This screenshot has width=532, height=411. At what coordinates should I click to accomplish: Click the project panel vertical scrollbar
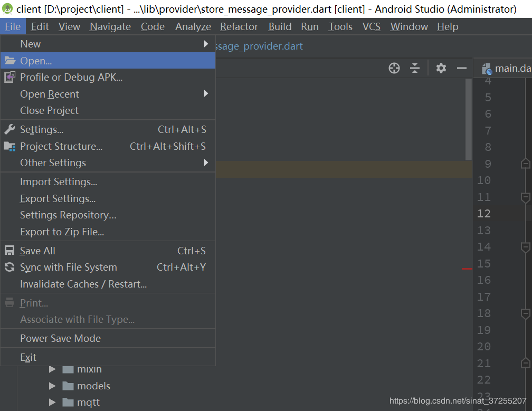469,119
